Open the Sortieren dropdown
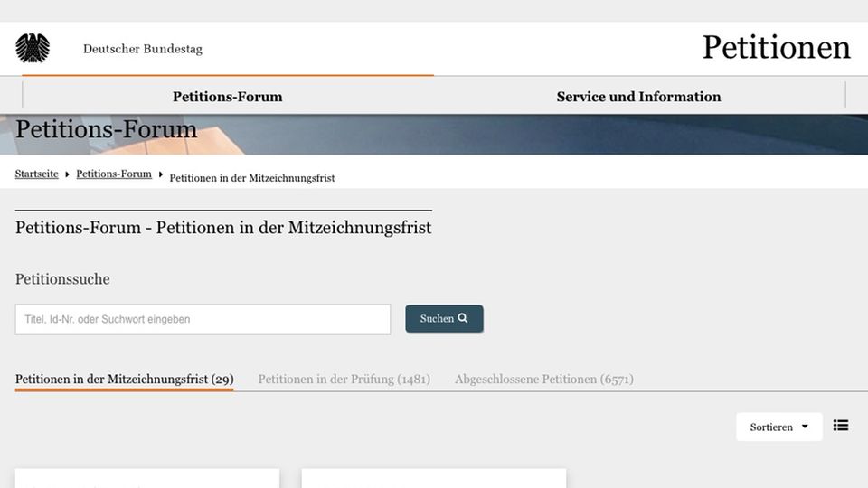This screenshot has width=868, height=488. 778,427
